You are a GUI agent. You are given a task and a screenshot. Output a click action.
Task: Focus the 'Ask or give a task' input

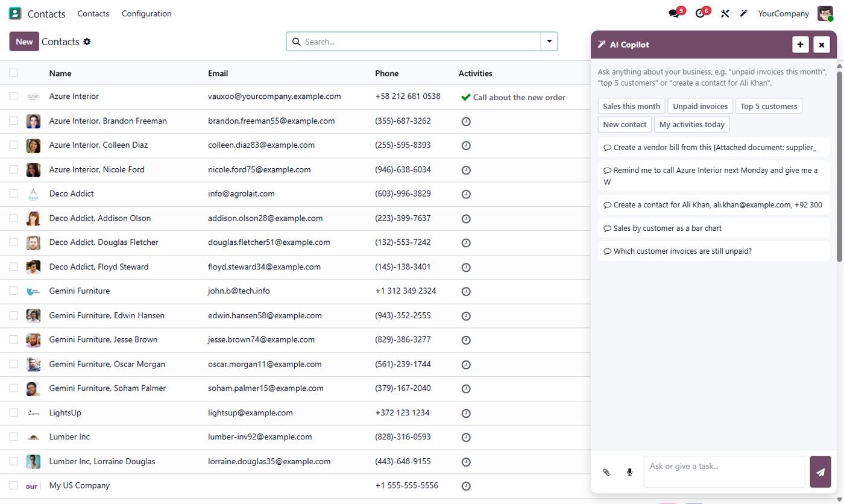724,471
